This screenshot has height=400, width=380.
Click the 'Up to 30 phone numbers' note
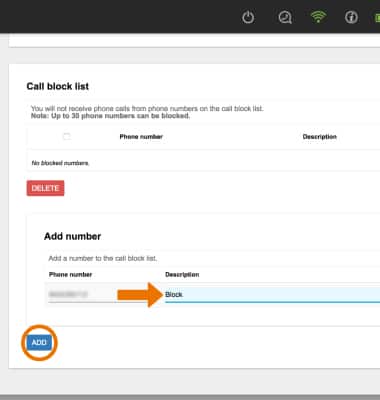tap(110, 116)
